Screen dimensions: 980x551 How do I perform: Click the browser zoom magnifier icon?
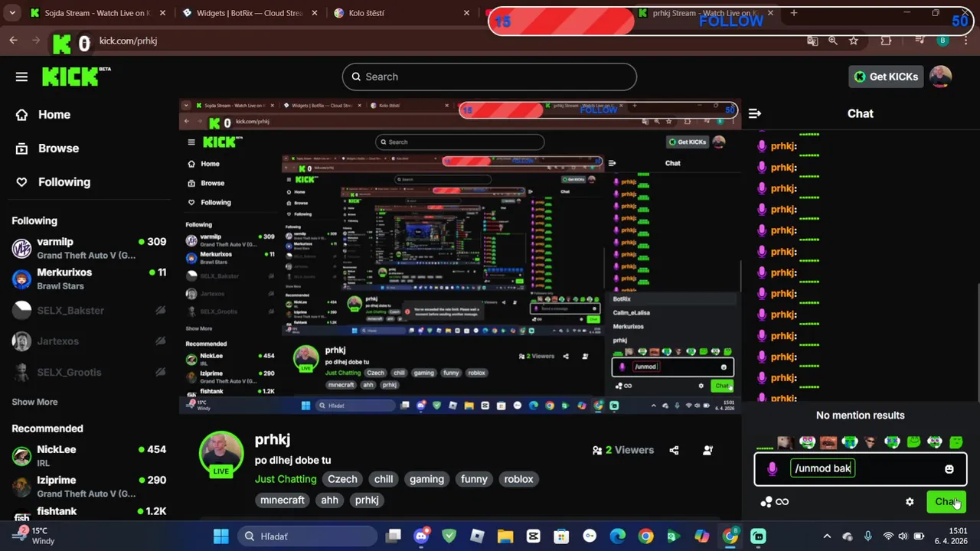coord(833,41)
